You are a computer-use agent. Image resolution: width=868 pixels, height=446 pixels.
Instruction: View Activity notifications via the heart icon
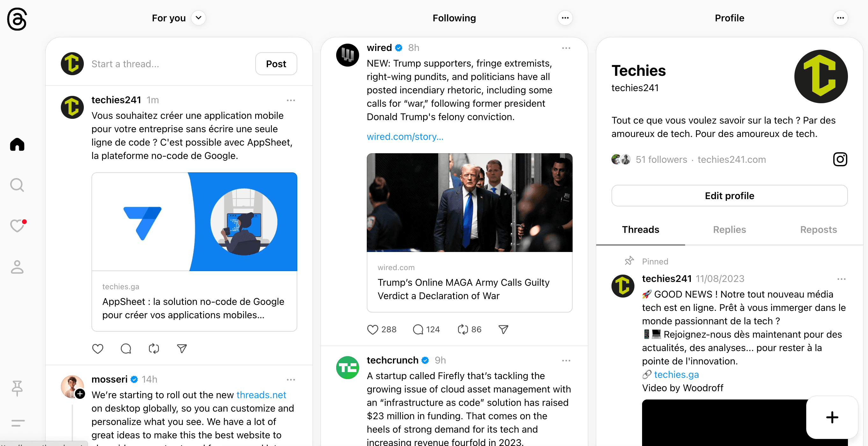pyautogui.click(x=17, y=226)
